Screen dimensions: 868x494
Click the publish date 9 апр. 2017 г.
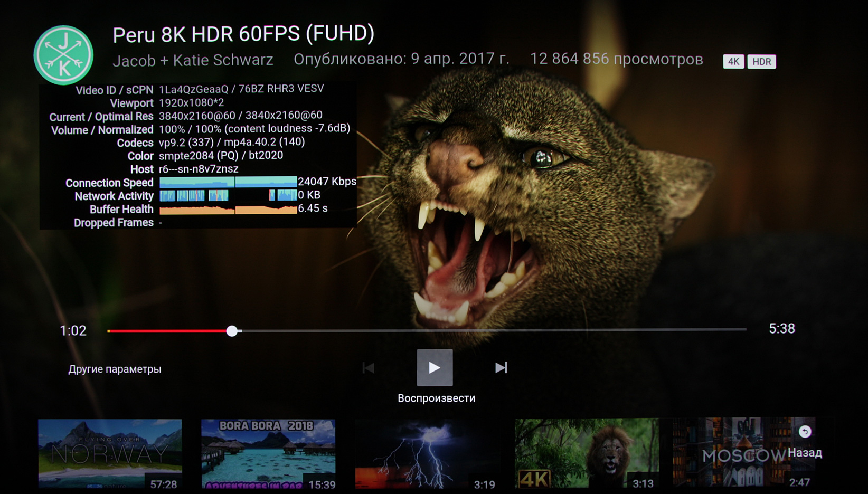[x=460, y=59]
